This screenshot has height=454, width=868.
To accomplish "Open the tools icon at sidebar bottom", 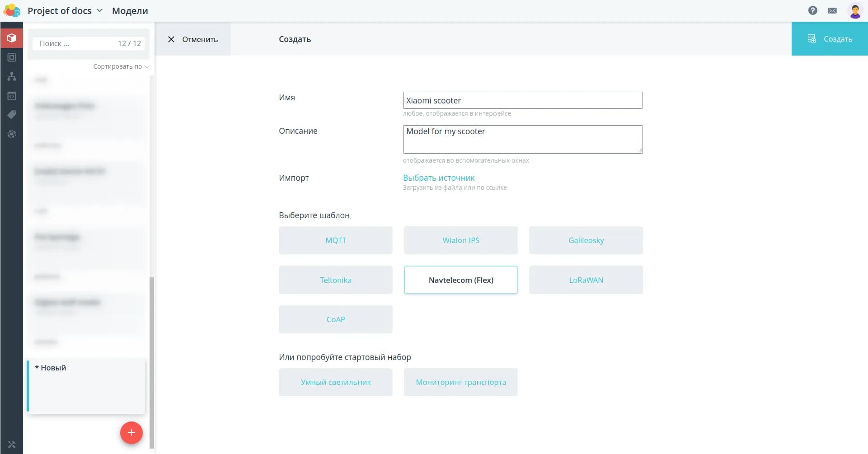I will (12, 445).
